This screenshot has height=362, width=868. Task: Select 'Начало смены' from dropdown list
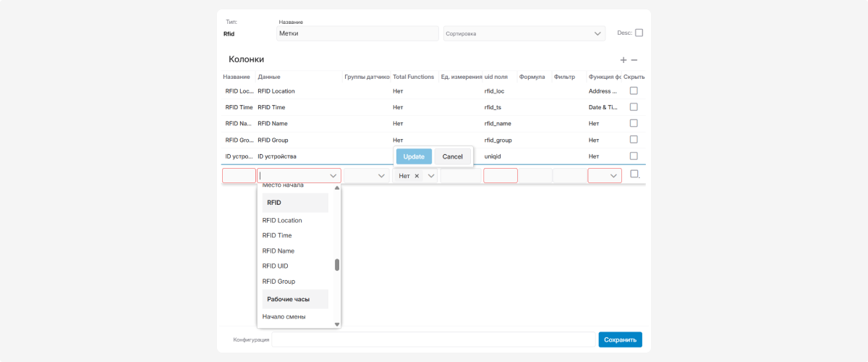tap(284, 316)
